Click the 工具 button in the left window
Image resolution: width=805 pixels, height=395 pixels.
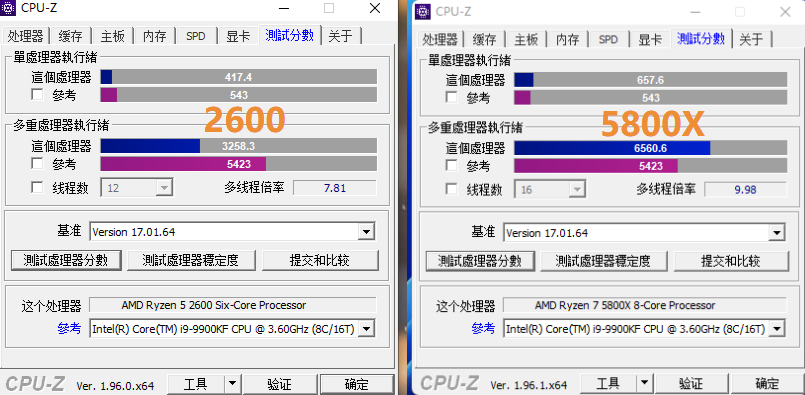196,384
